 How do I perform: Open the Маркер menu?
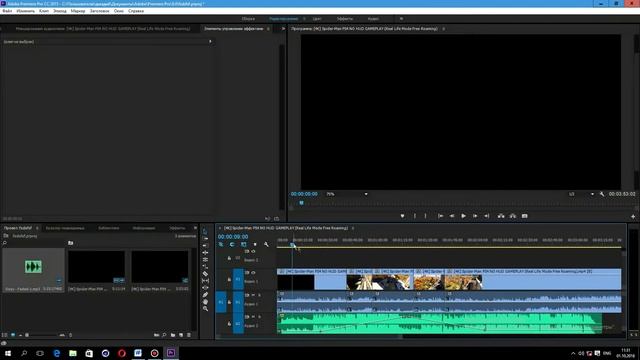click(78, 11)
